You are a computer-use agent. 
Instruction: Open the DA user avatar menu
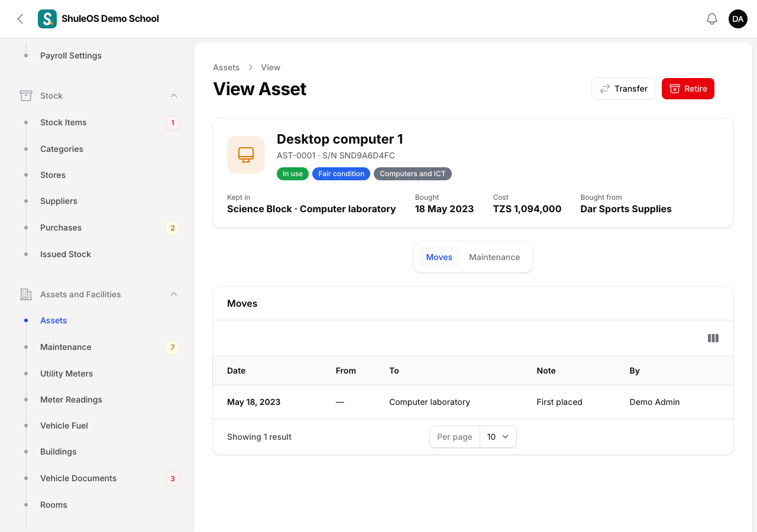[738, 19]
